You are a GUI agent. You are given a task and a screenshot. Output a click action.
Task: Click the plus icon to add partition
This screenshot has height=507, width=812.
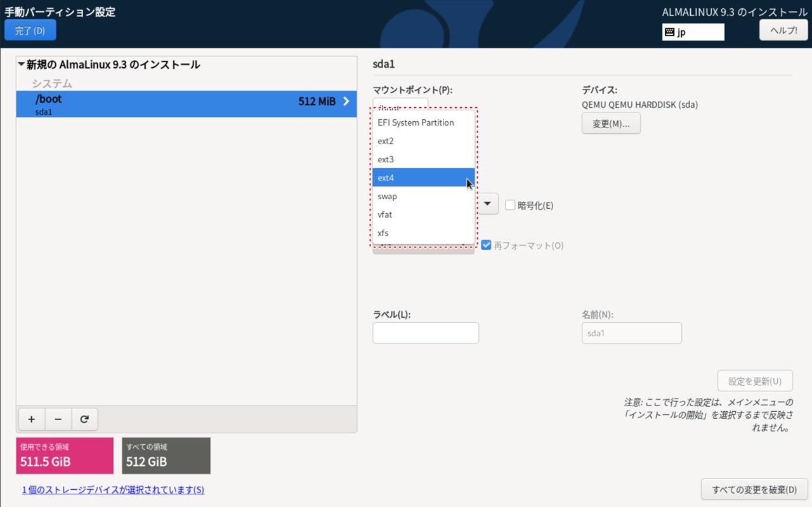[x=32, y=419]
